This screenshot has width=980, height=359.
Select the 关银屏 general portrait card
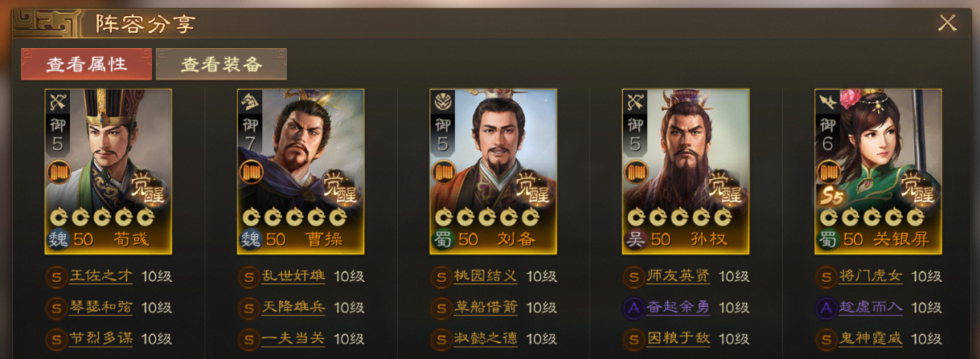click(878, 171)
